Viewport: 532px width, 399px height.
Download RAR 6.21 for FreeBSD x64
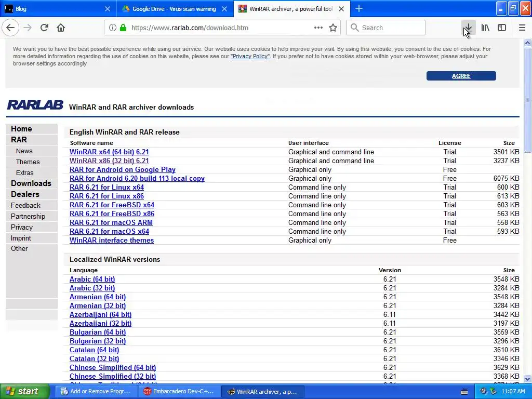pos(112,205)
